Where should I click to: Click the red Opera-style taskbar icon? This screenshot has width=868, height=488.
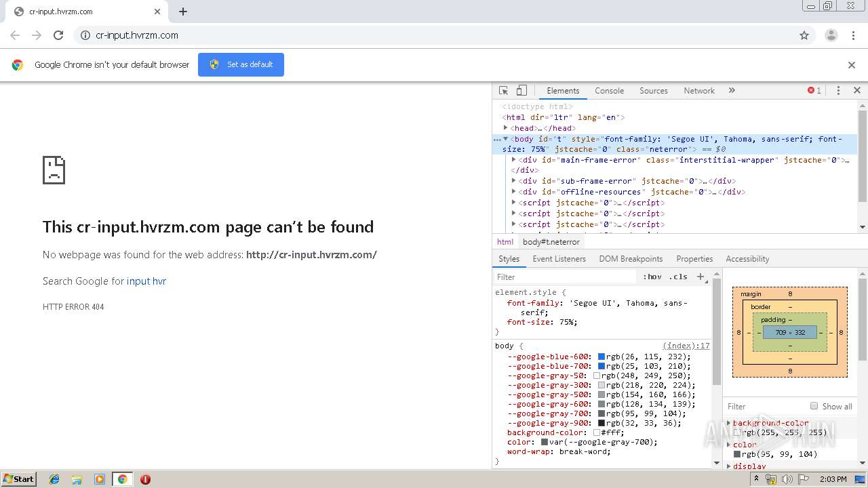click(x=145, y=479)
